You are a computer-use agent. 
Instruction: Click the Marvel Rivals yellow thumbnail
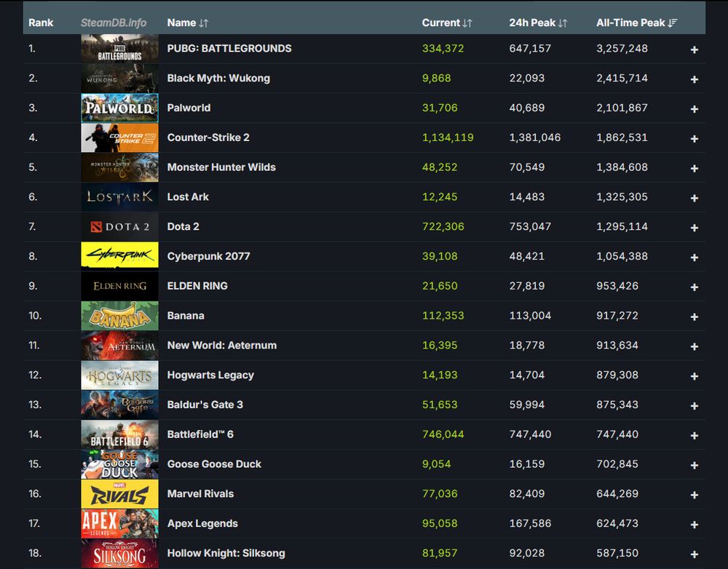point(120,494)
